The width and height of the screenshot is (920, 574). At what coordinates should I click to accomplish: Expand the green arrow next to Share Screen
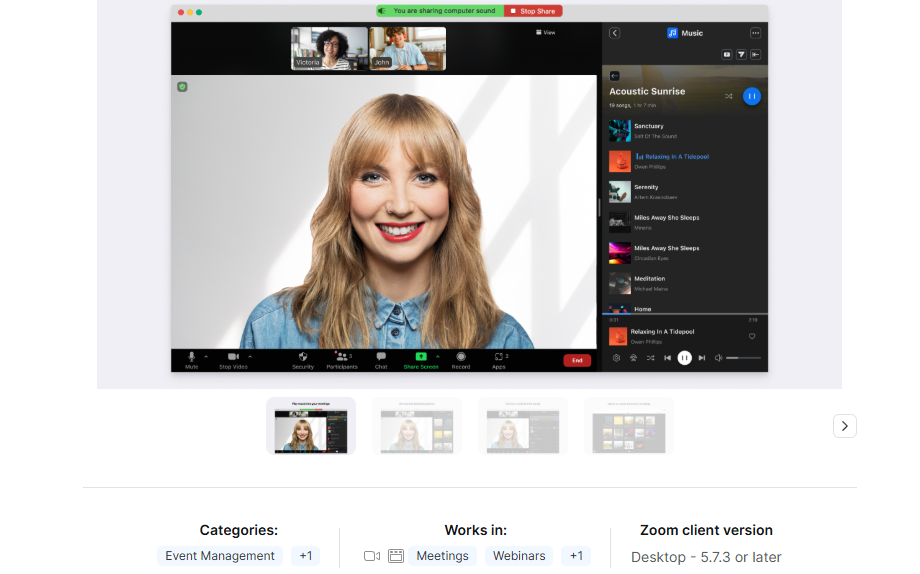[438, 356]
